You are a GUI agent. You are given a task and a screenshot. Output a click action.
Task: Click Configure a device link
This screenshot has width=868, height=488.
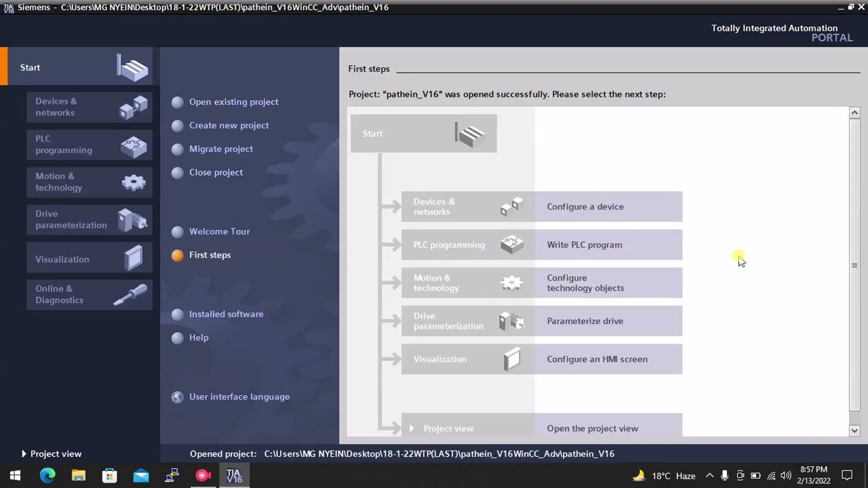(585, 207)
